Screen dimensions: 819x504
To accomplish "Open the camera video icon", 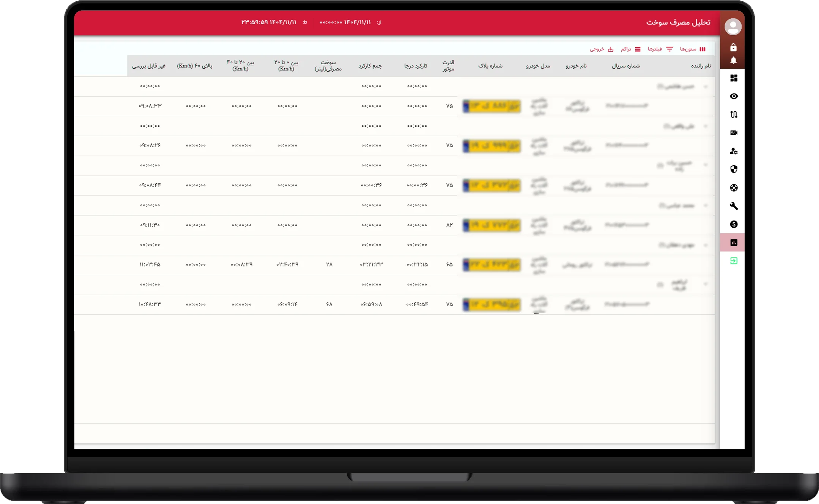I will [734, 133].
